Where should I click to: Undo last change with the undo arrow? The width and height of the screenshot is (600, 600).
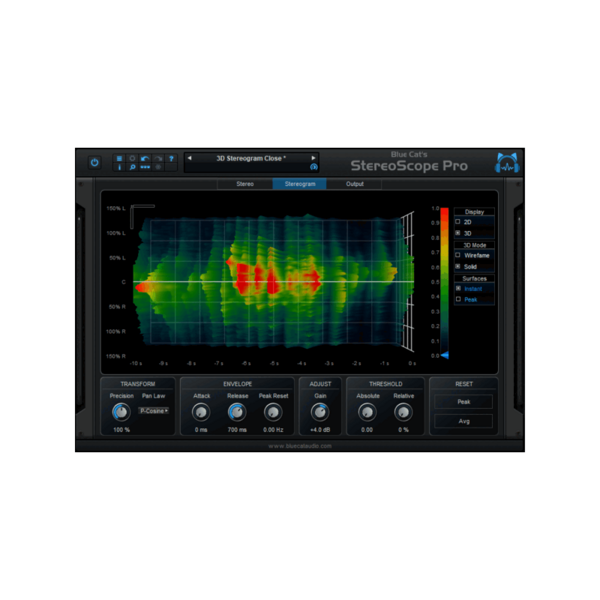tap(145, 158)
